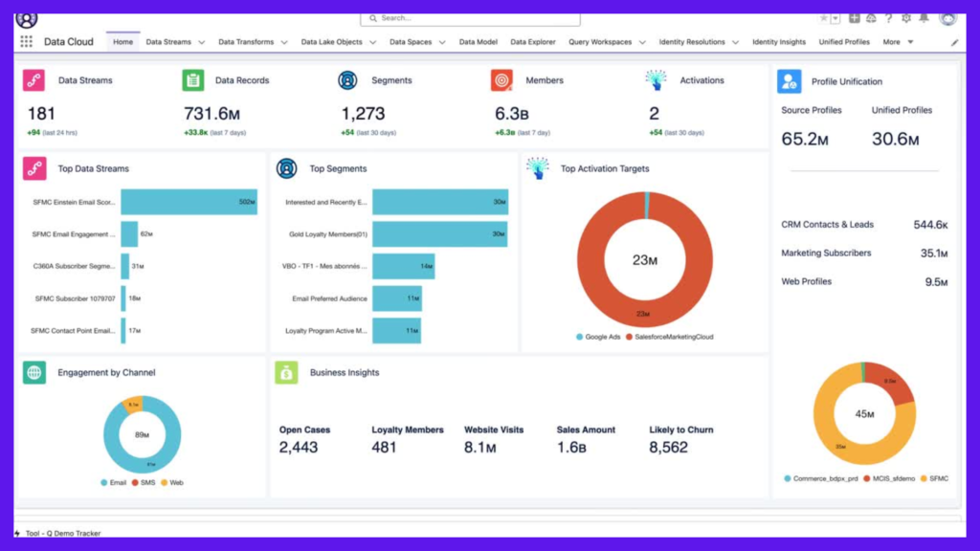This screenshot has height=551, width=980.
Task: Switch to the Data Explorer tab
Action: click(532, 42)
